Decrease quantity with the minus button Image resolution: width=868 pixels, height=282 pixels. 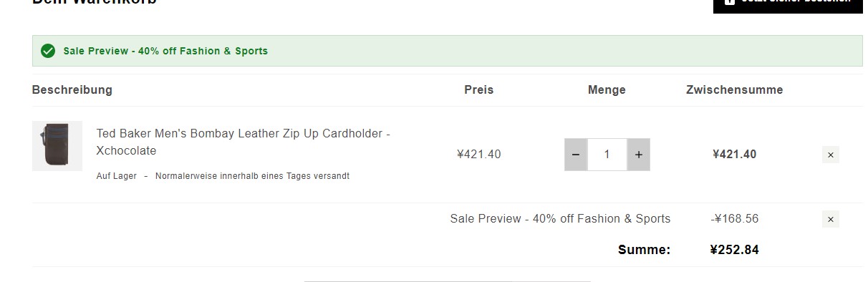pos(576,155)
